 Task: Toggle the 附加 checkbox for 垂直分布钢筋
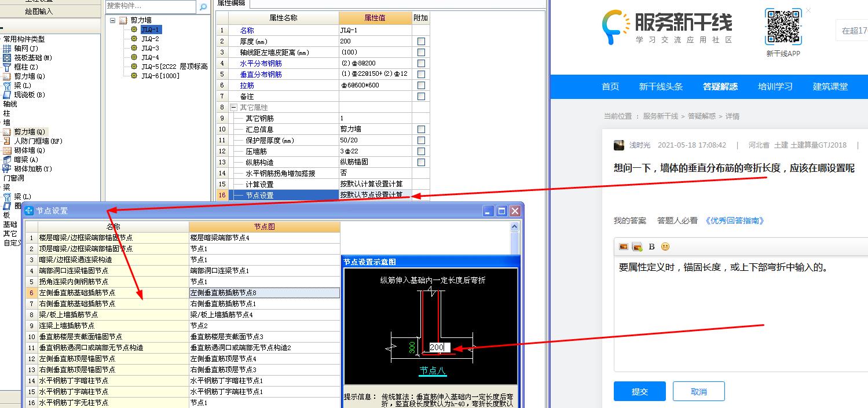coord(421,74)
